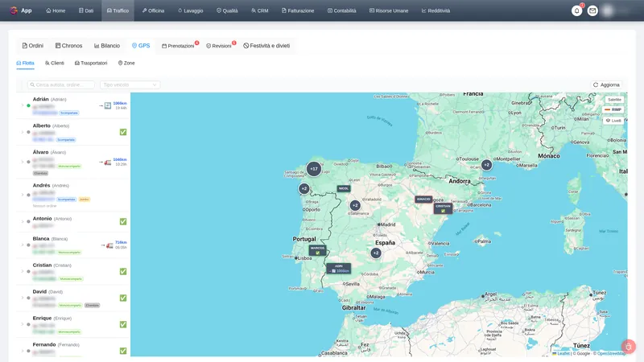Click Enrique's green checkmark status

pos(123,324)
